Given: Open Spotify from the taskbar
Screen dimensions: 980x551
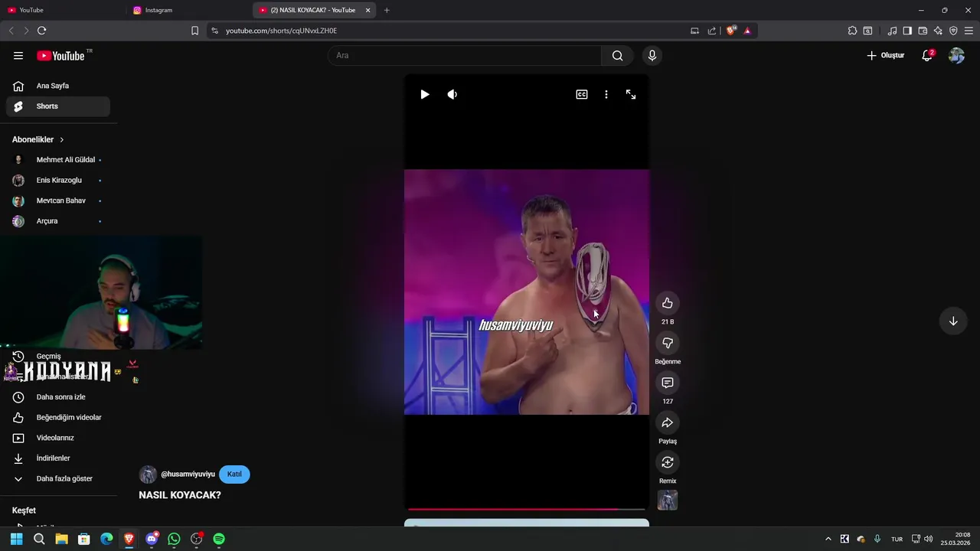Looking at the screenshot, I should [219, 539].
